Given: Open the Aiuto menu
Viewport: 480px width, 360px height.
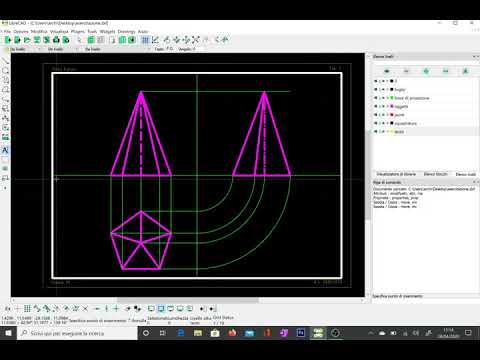Looking at the screenshot, I should tap(143, 32).
